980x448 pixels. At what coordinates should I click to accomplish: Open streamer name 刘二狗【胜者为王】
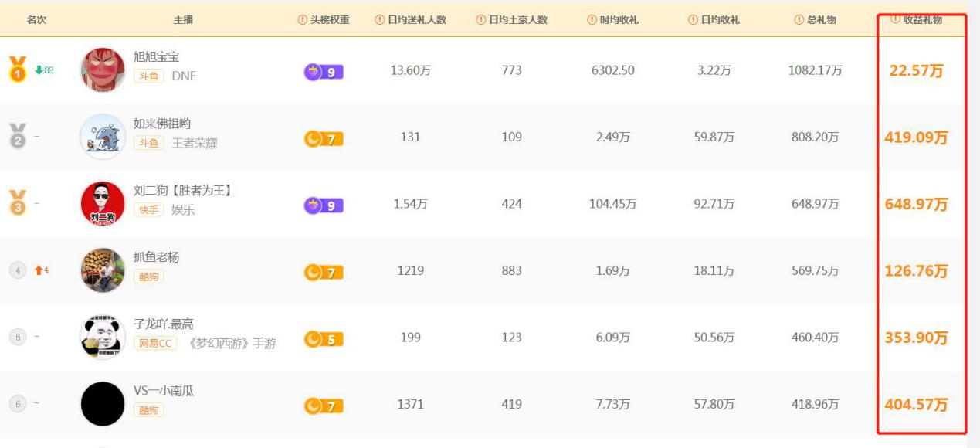(x=182, y=190)
